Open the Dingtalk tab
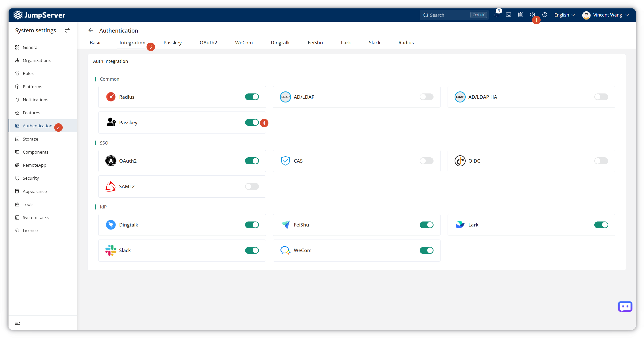This screenshot has width=644, height=338. [280, 43]
